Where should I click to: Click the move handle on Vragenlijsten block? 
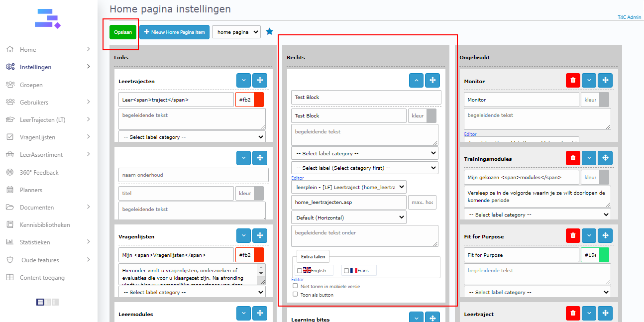pos(260,235)
